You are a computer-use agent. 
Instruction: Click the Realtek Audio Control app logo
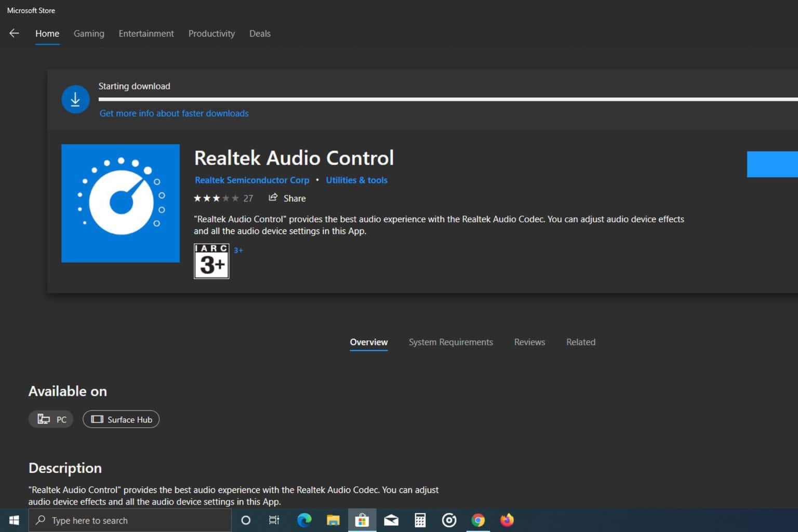tap(121, 203)
